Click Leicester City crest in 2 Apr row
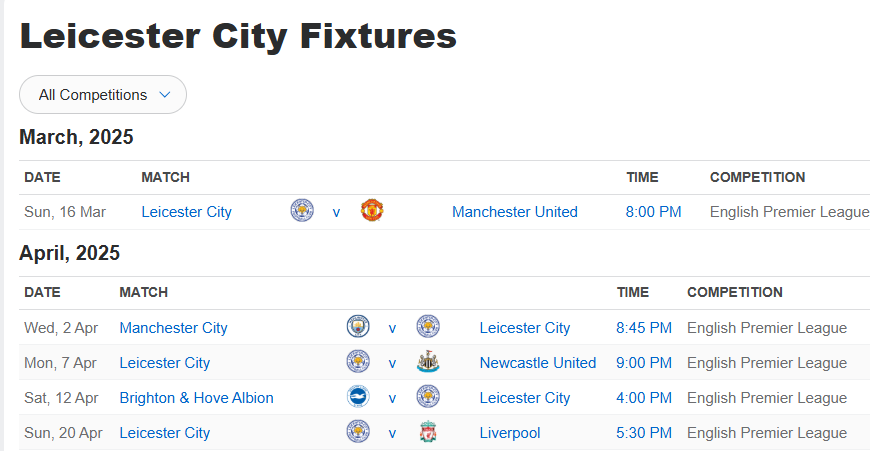The width and height of the screenshot is (870, 451). [x=428, y=327]
